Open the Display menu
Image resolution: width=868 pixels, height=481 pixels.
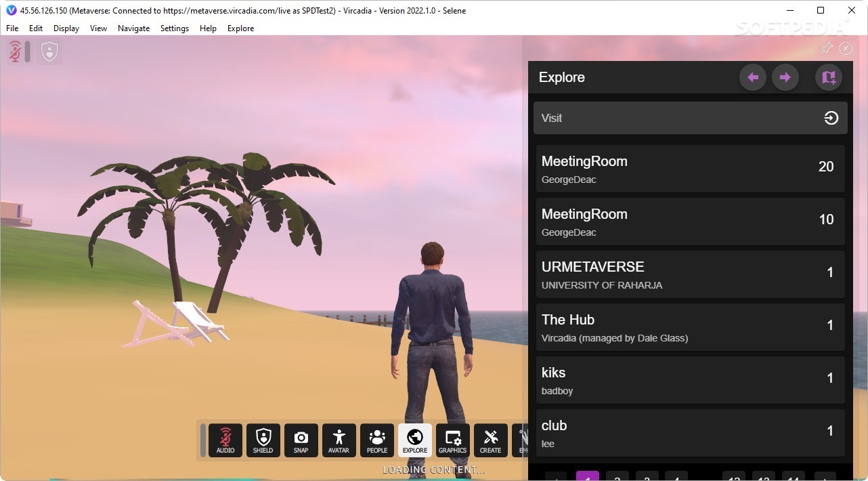pos(66,28)
